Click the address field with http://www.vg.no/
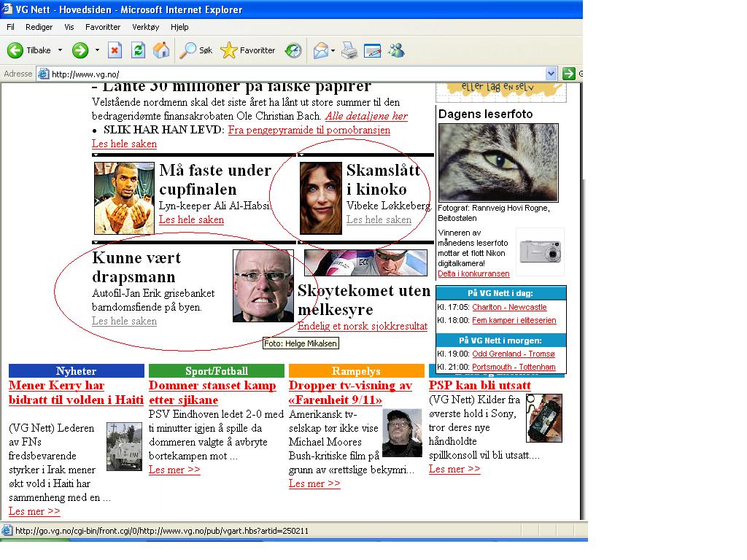 coord(295,74)
